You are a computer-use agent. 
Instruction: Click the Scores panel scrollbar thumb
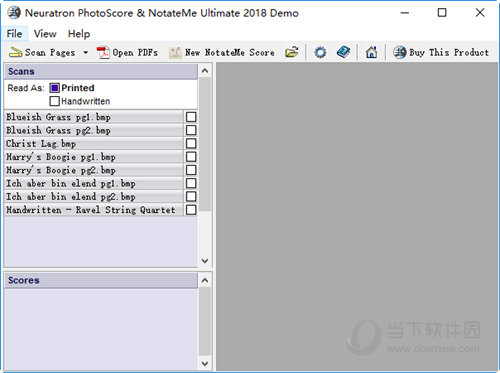click(205, 321)
